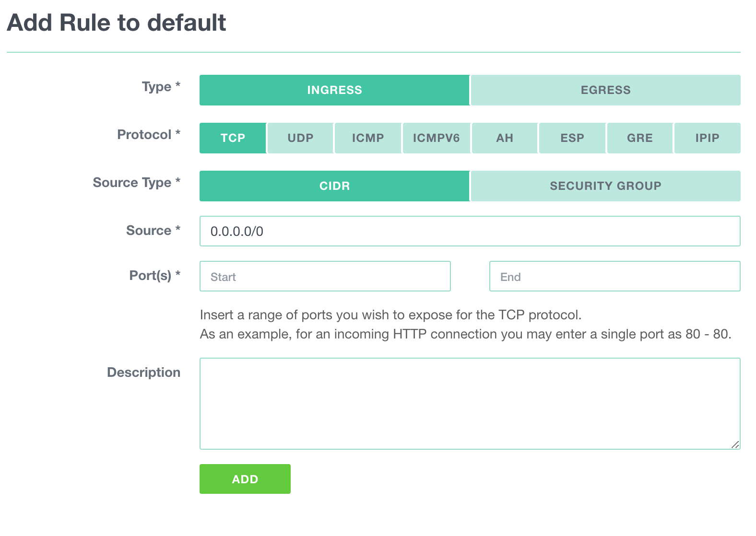Screen dimensions: 756x536
Task: Focus the Start port input
Action: pyautogui.click(x=325, y=277)
